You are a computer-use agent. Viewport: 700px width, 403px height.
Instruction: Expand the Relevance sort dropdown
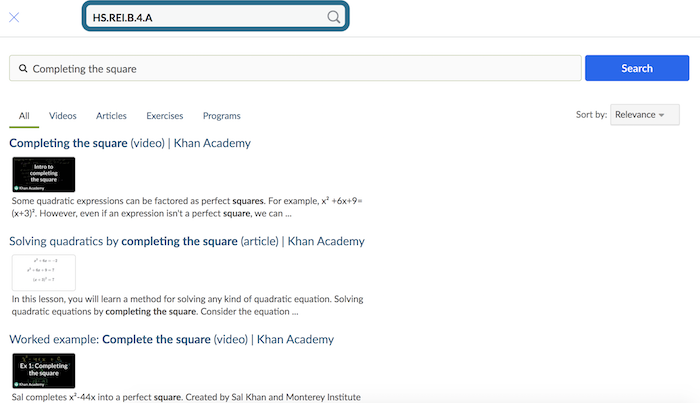[639, 115]
